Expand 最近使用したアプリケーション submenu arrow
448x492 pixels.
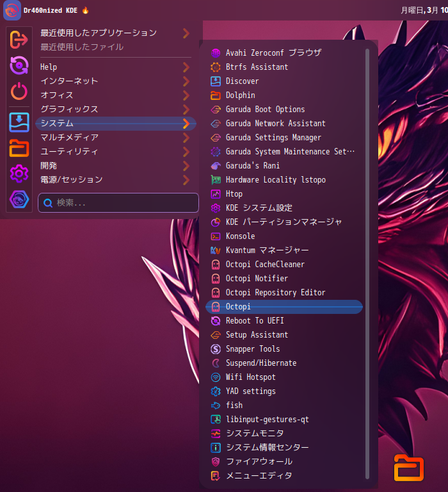tap(186, 33)
